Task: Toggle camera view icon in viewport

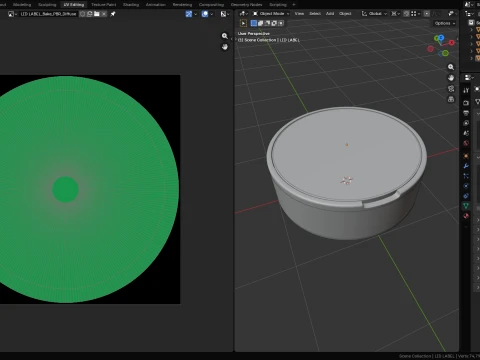Action: click(x=451, y=88)
